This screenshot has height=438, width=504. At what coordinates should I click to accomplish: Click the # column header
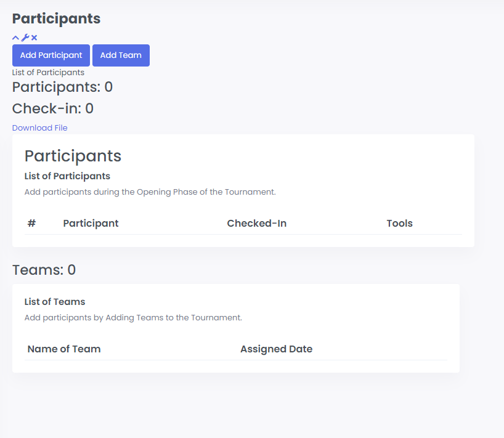coord(31,223)
